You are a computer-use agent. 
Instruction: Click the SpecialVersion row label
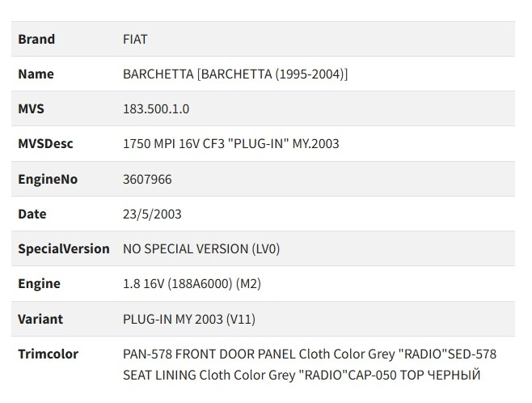coord(64,248)
